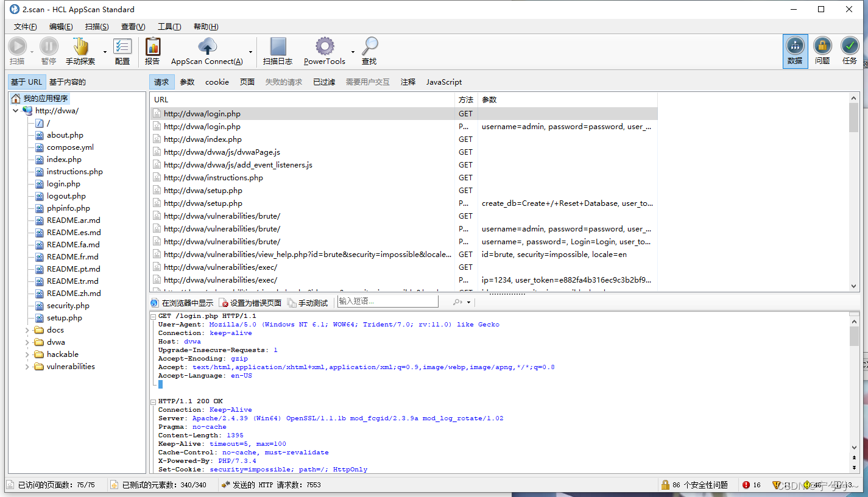Click the visited pages status icon
This screenshot has height=497, width=868.
10,485
